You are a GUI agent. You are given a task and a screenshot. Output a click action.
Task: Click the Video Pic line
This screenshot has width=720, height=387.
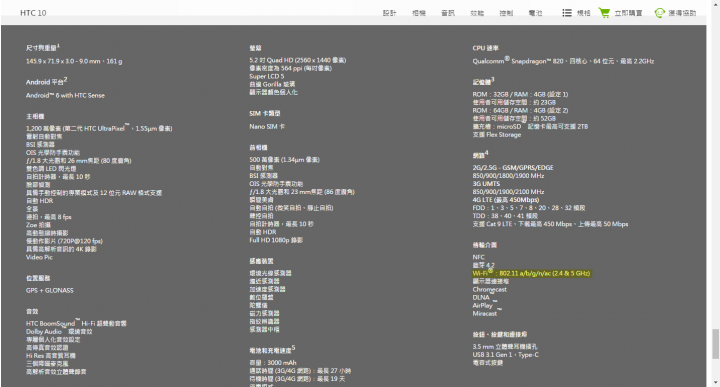pyautogui.click(x=39, y=257)
